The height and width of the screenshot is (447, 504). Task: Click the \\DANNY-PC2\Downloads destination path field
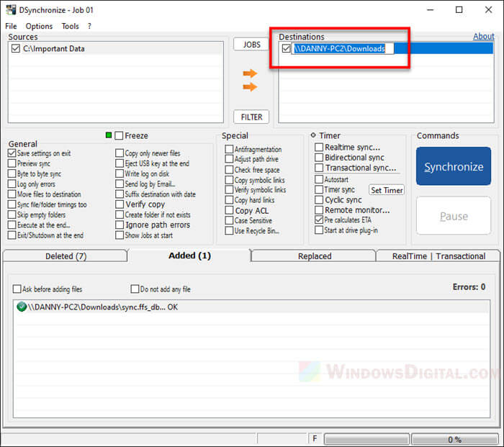pos(342,48)
